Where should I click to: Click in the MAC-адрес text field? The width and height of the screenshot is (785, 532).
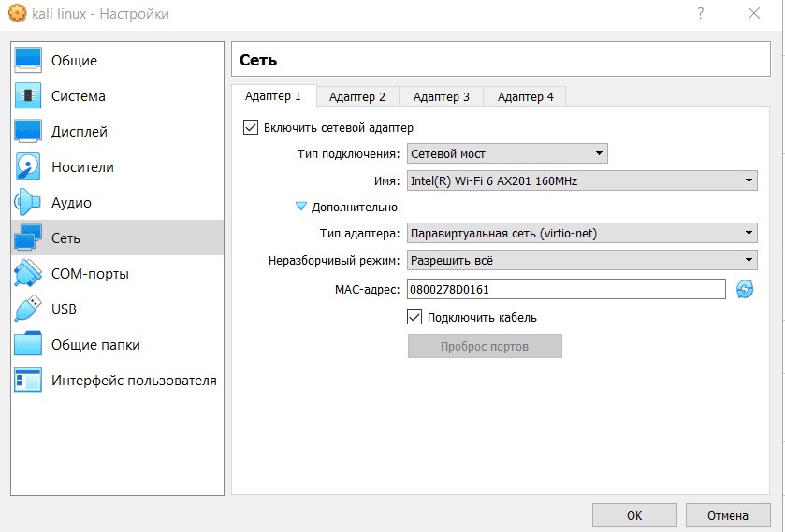tap(565, 290)
